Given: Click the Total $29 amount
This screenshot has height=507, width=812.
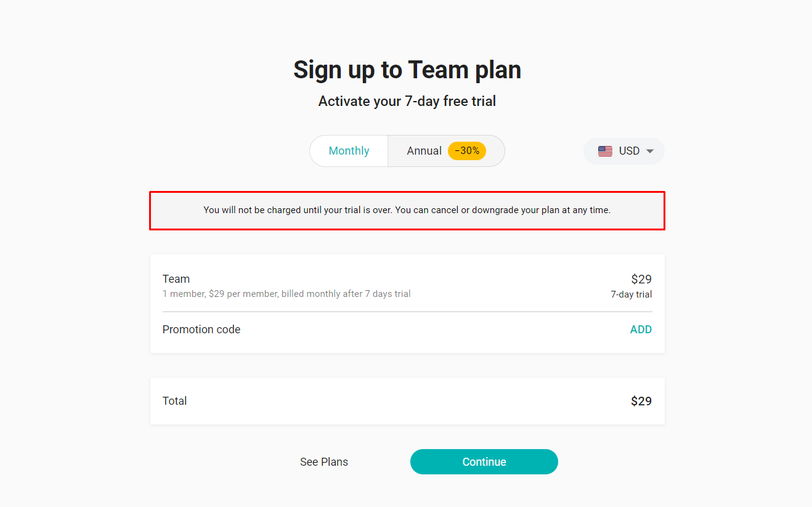Looking at the screenshot, I should tap(641, 401).
